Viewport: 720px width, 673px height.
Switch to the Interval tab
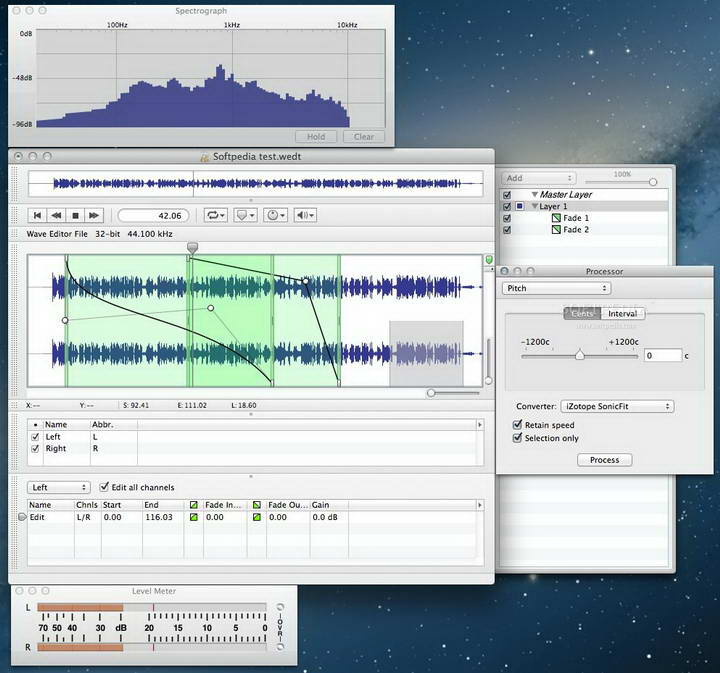coord(623,314)
